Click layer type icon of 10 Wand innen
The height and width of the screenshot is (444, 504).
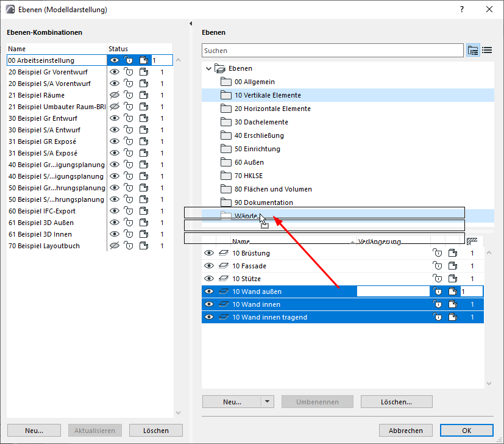[x=224, y=304]
